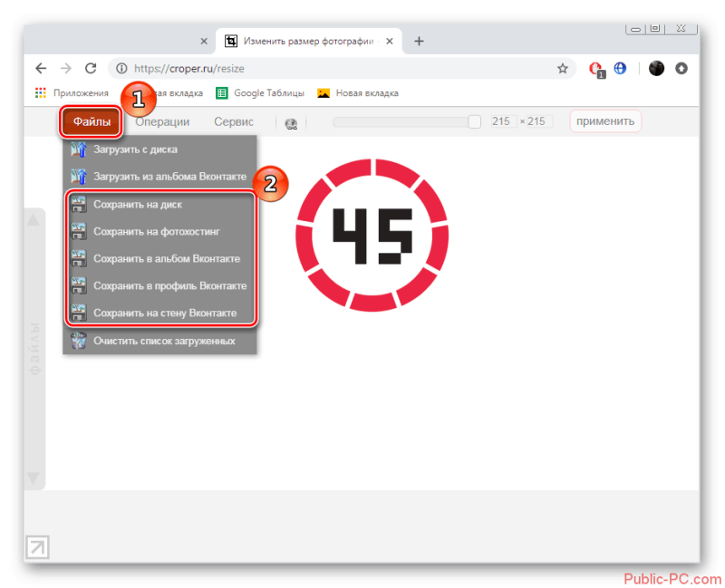725x588 pixels.
Task: Open a new browser tab
Action: pos(419,41)
